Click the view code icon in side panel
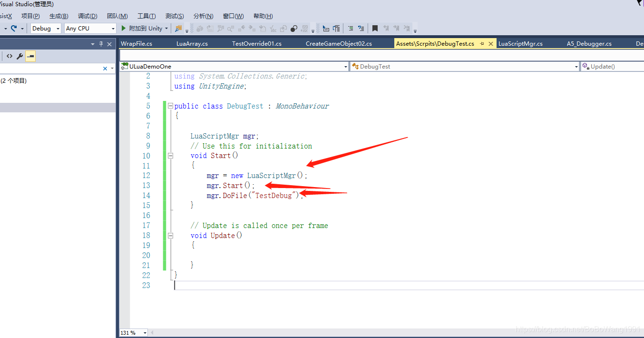The height and width of the screenshot is (338, 644). [x=10, y=56]
